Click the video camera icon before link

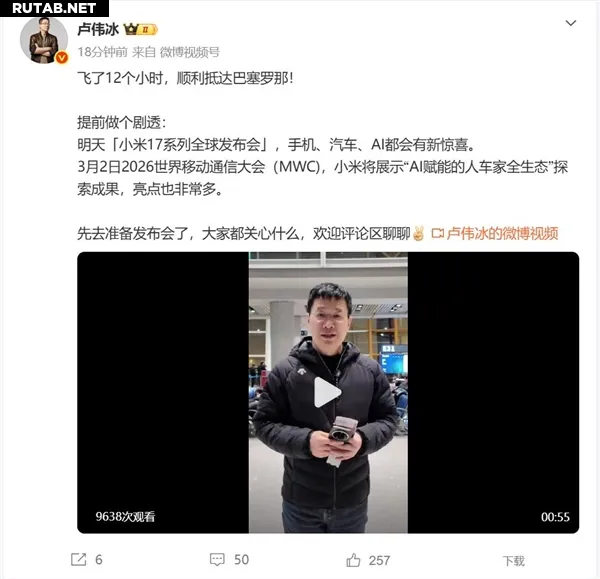click(x=437, y=233)
